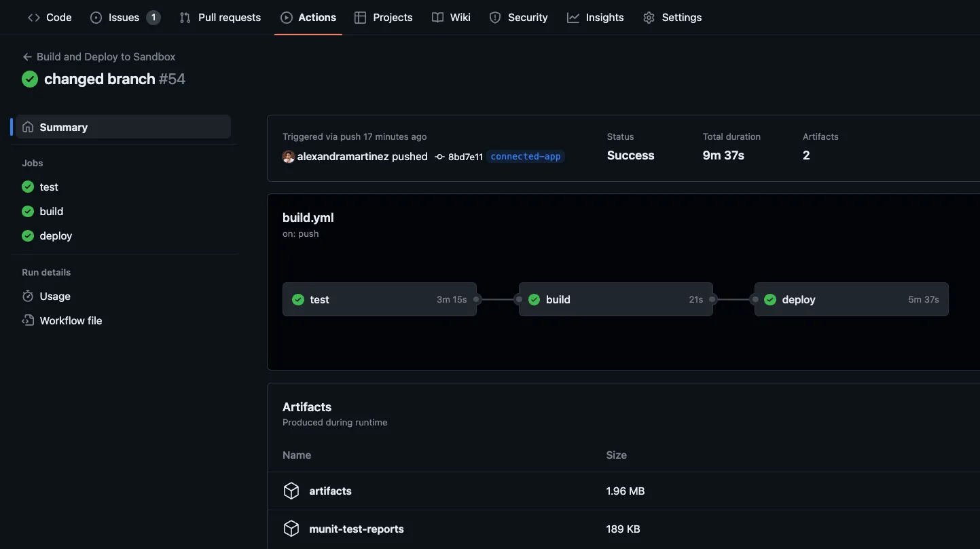Click the green check next to sidebar build job
This screenshot has height=549, width=980.
point(28,212)
